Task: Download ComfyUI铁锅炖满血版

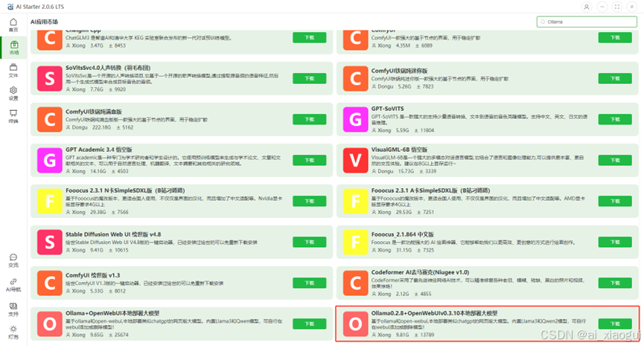Action: point(309,120)
